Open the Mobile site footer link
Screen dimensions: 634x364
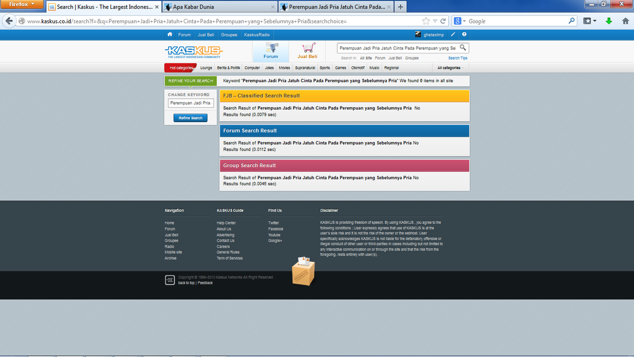[173, 252]
